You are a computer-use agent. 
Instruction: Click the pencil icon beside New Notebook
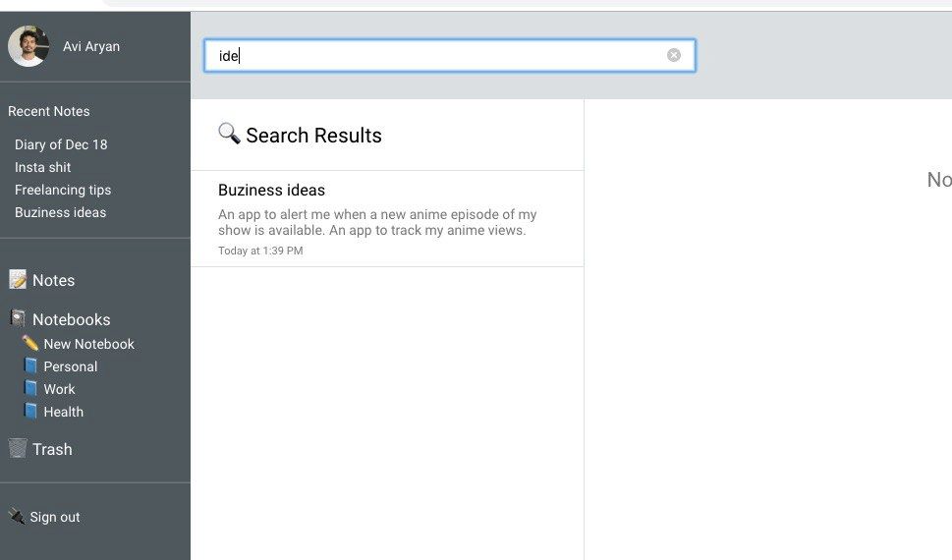pyautogui.click(x=30, y=344)
